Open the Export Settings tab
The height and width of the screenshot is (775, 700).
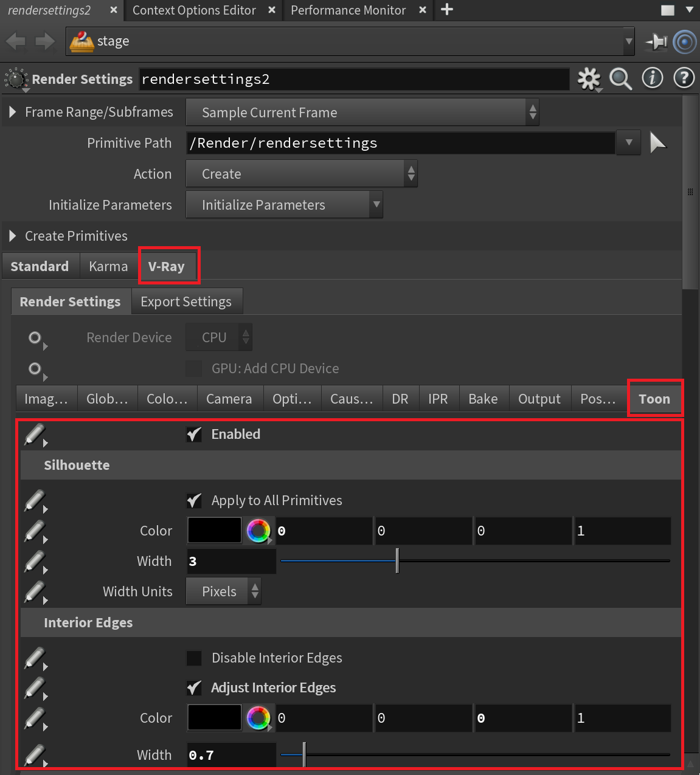click(186, 301)
